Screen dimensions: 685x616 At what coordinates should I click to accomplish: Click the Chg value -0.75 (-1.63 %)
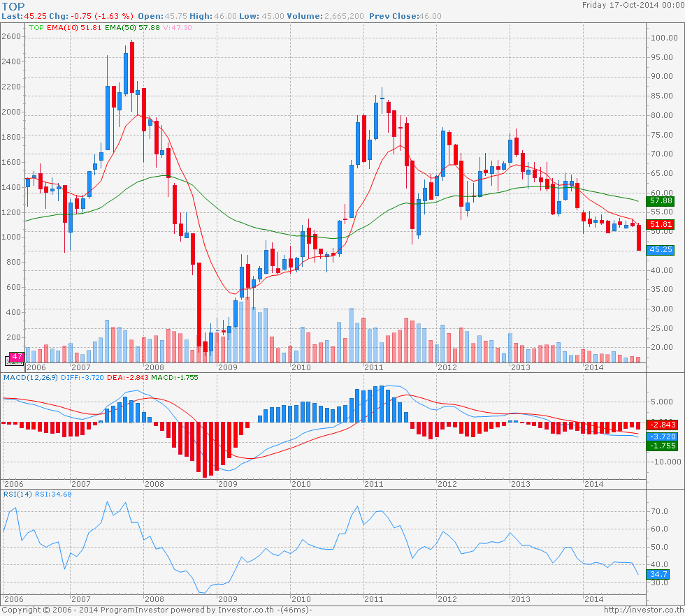coord(101,16)
